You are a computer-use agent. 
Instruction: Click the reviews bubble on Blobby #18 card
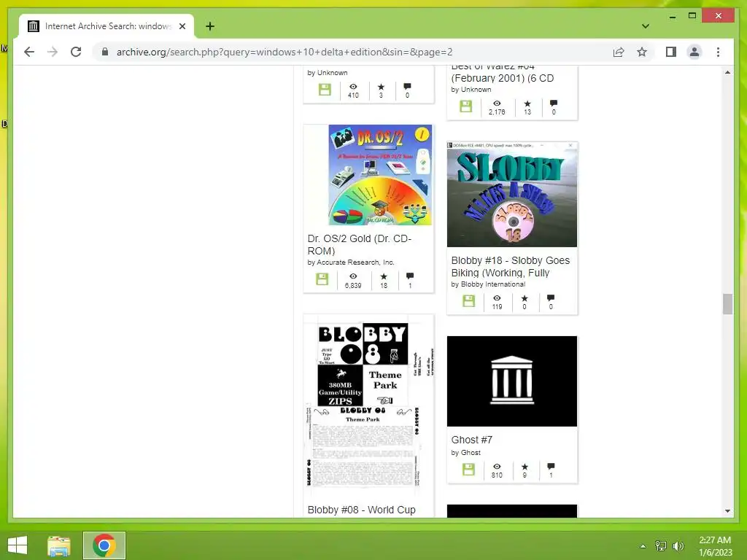coord(551,298)
